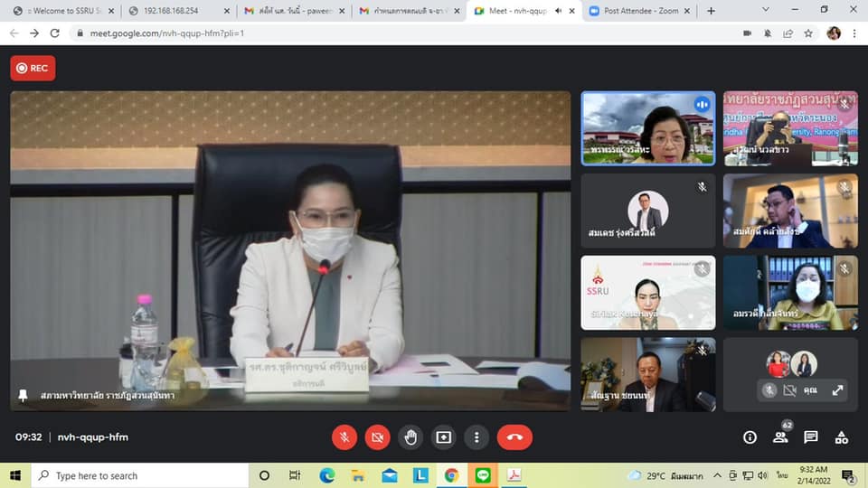Show the participants list with 62 people
Viewport: 868px width, 488px height.
tap(780, 437)
